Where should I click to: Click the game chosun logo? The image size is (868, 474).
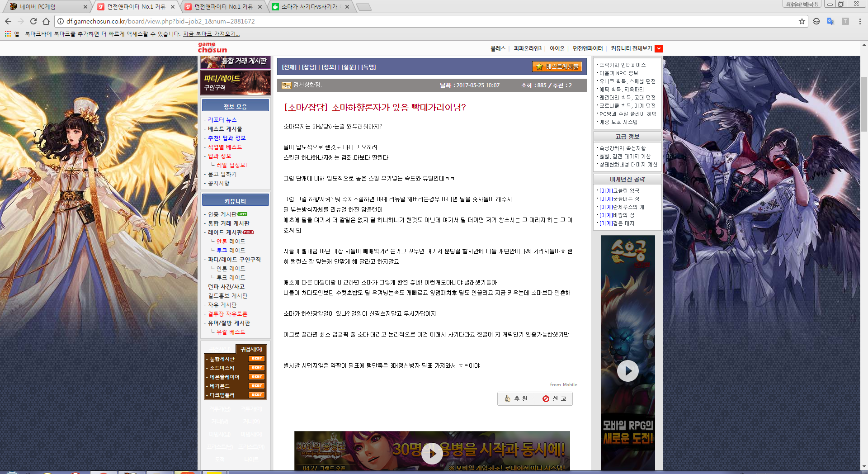pos(212,47)
